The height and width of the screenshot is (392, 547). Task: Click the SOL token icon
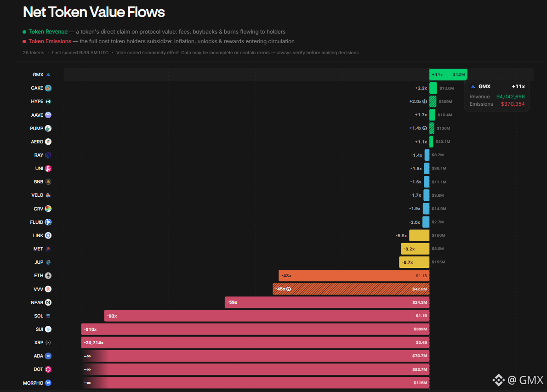tap(48, 316)
